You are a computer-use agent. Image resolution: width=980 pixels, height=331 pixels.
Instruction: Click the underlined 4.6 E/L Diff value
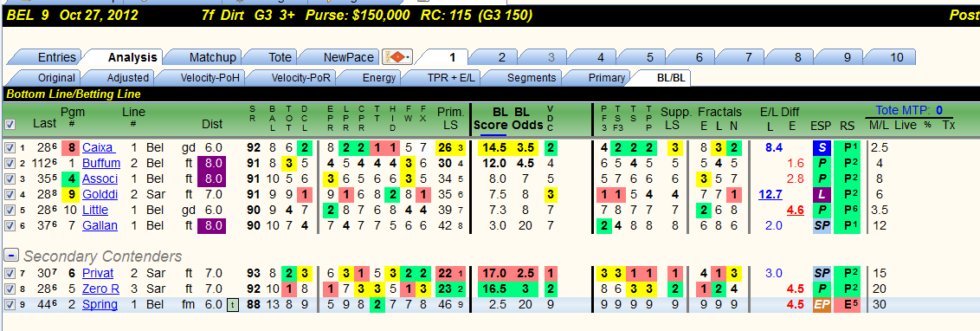795,211
